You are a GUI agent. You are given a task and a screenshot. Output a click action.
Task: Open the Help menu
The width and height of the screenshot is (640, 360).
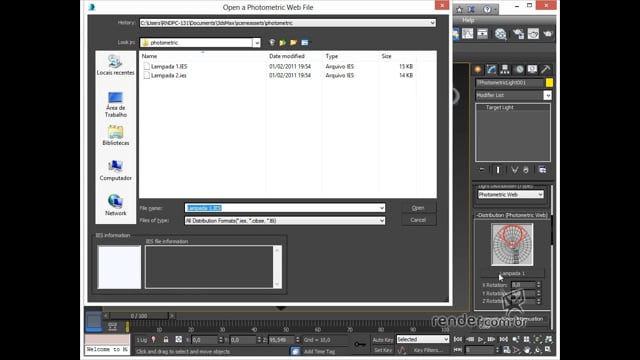coord(468,20)
